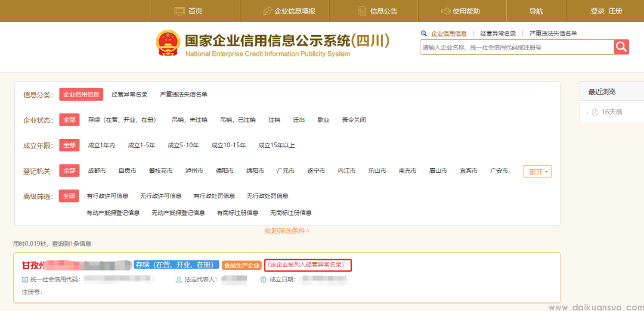Filter by 有商标注册信息
This screenshot has height=311, width=644.
[x=237, y=213]
